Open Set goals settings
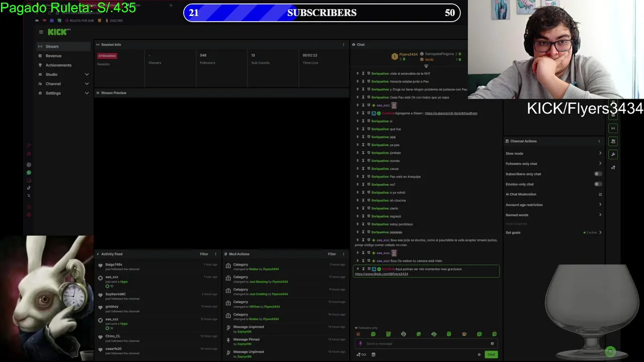This screenshot has width=644, height=362. [553, 232]
